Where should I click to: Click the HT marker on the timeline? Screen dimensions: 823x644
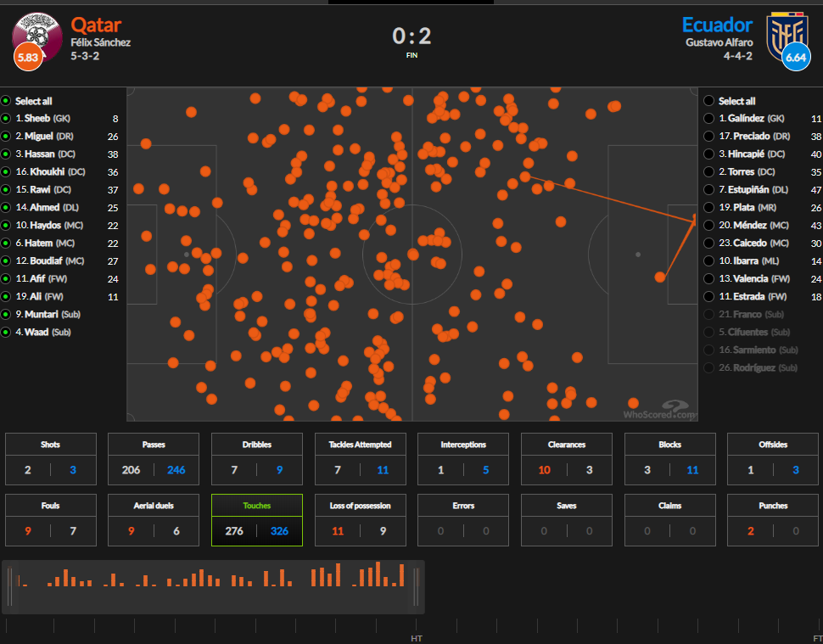click(417, 638)
